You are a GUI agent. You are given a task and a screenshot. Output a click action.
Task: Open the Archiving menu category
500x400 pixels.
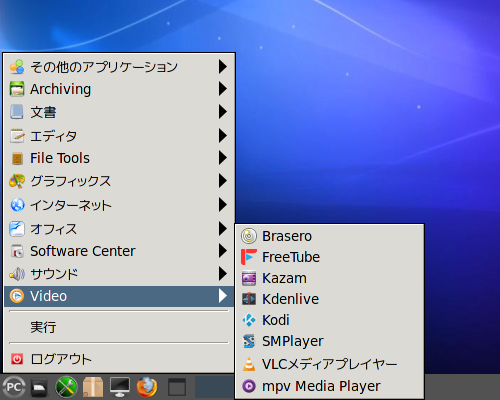click(x=119, y=89)
